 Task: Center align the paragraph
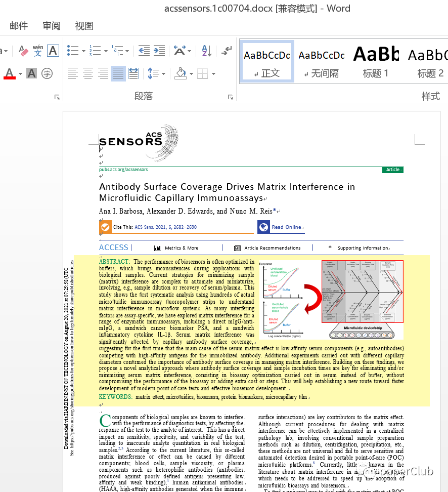point(88,74)
